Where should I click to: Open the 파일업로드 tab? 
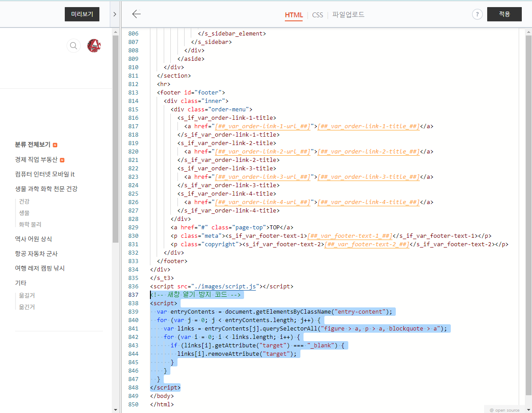[x=348, y=15]
